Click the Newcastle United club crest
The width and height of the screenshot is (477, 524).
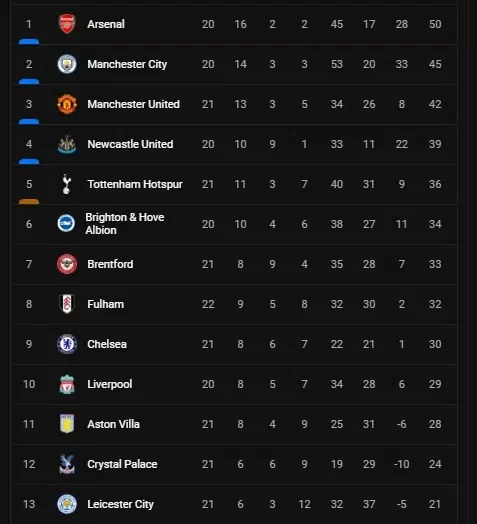67,144
